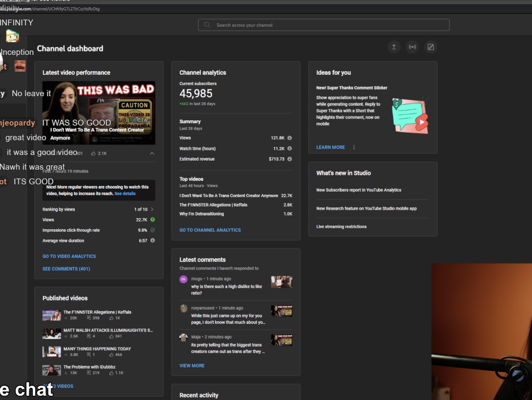Open GO TO VIDEO ANALYTICS link

pos(69,256)
